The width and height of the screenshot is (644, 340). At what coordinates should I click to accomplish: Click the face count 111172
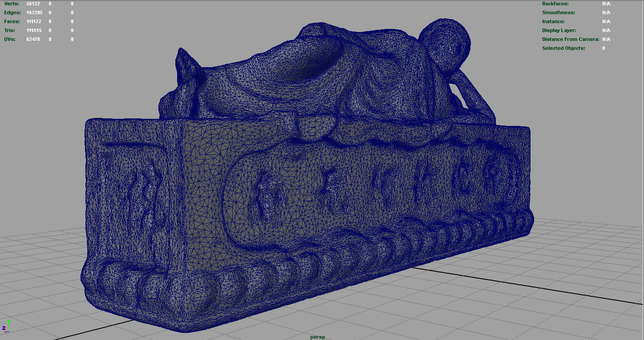pos(34,21)
